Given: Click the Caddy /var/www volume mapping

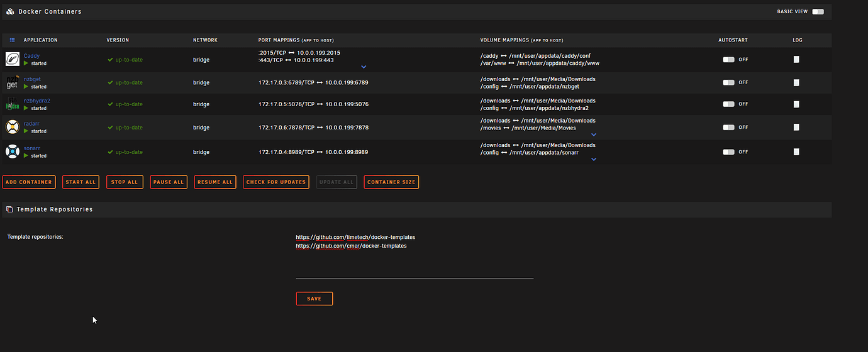Looking at the screenshot, I should (x=540, y=63).
